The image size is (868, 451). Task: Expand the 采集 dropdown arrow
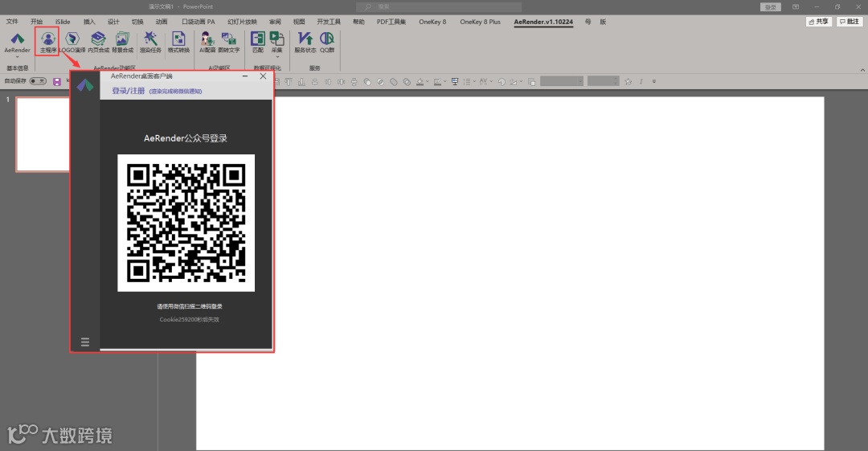coord(276,56)
